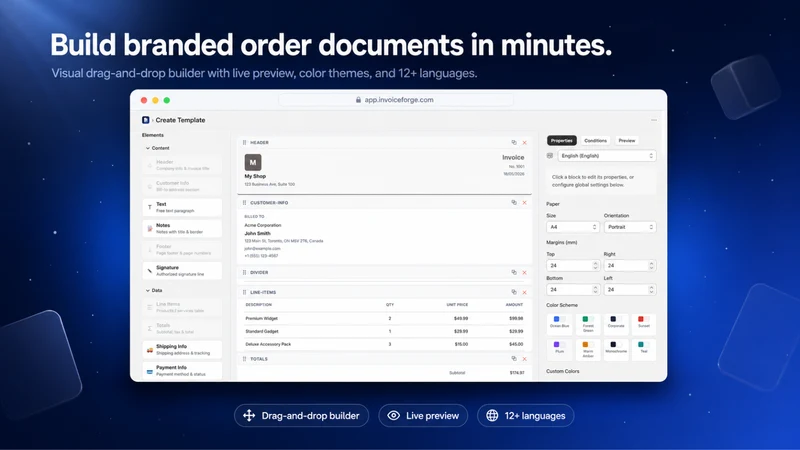Viewport: 800px width, 450px height.
Task: Click the Payment Info card icon
Action: click(149, 371)
